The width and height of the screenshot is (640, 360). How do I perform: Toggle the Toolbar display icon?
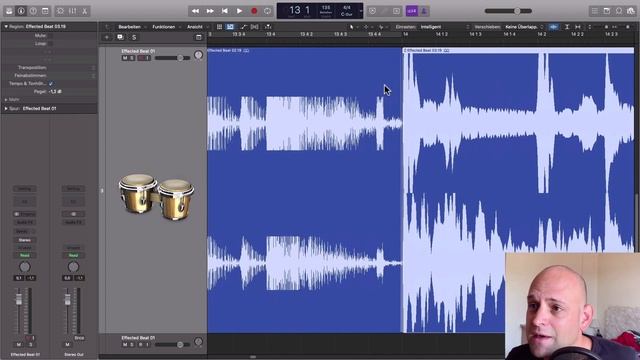pos(45,11)
